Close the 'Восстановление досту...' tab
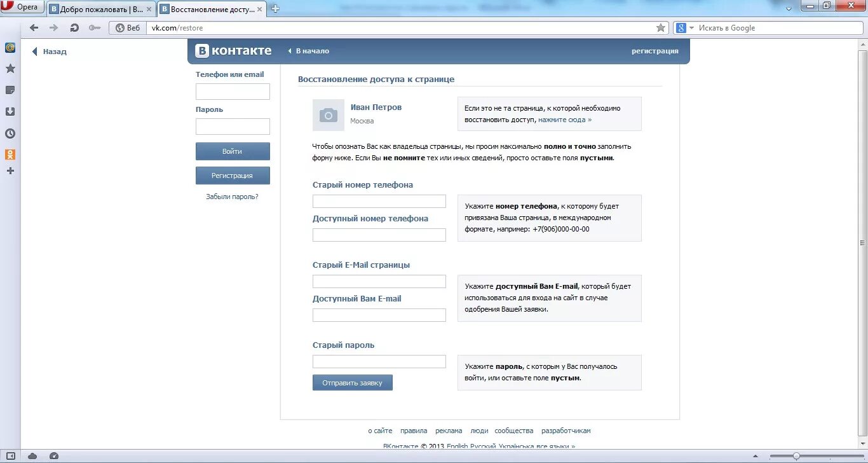 (259, 10)
